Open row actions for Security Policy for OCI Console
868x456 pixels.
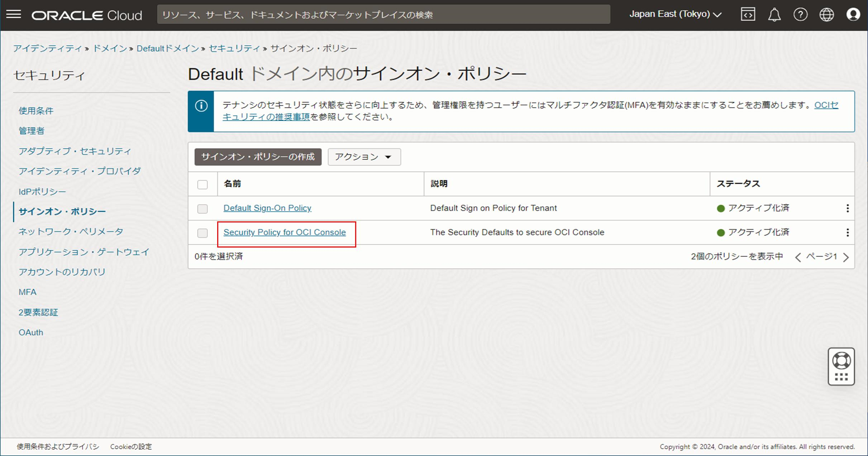pos(848,232)
